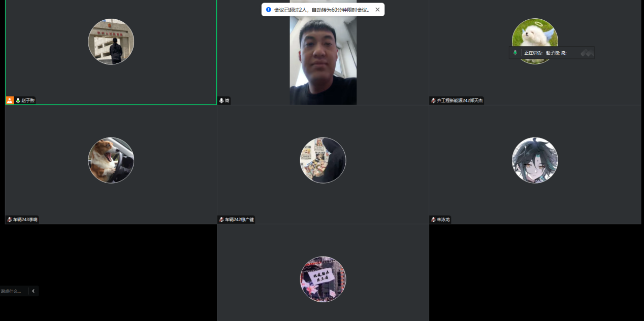This screenshot has height=321, width=644.
Task: Expand the chat panel with left chevron
Action: point(34,291)
